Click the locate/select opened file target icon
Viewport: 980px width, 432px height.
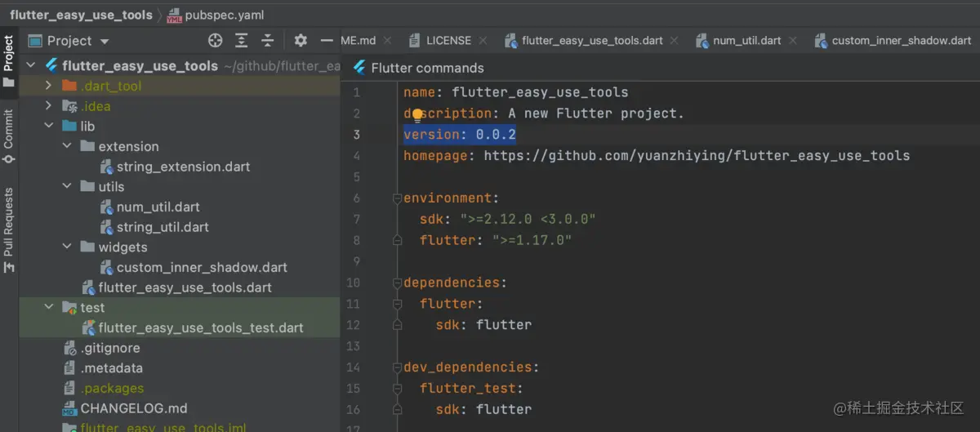216,41
